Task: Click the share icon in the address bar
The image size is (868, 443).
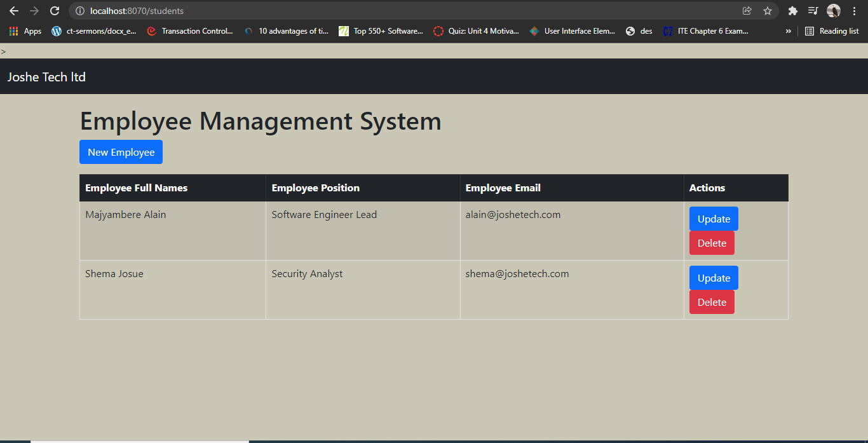Action: click(746, 11)
